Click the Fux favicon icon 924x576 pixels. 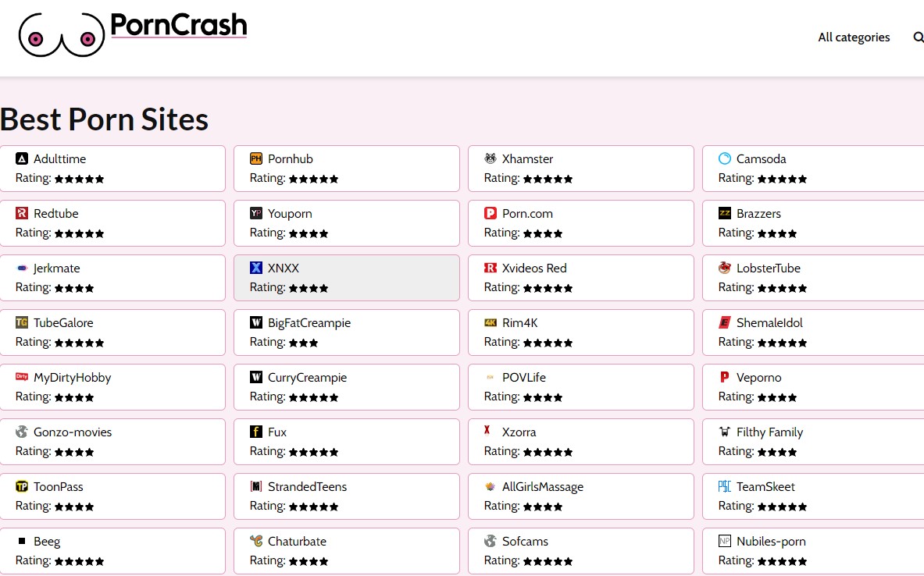pos(255,432)
